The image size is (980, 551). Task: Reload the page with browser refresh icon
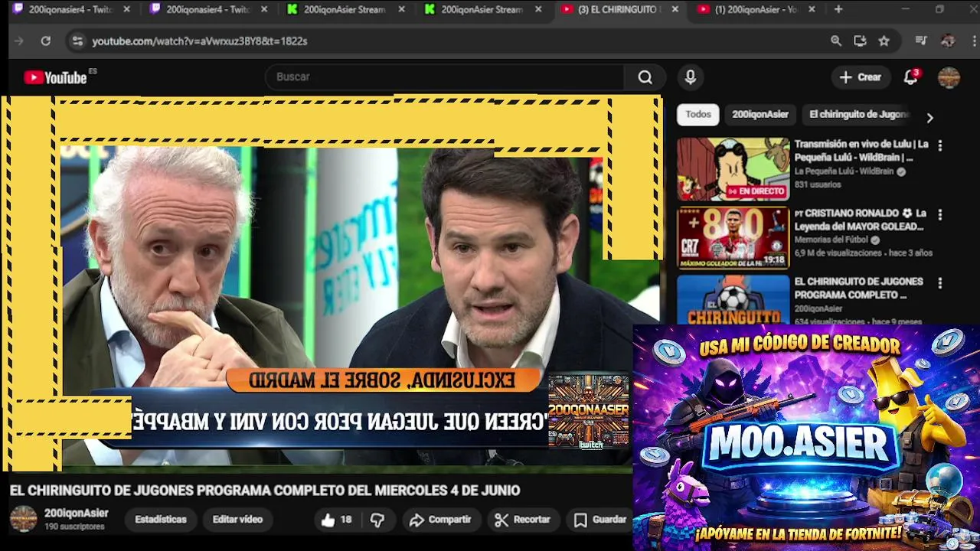(x=46, y=41)
